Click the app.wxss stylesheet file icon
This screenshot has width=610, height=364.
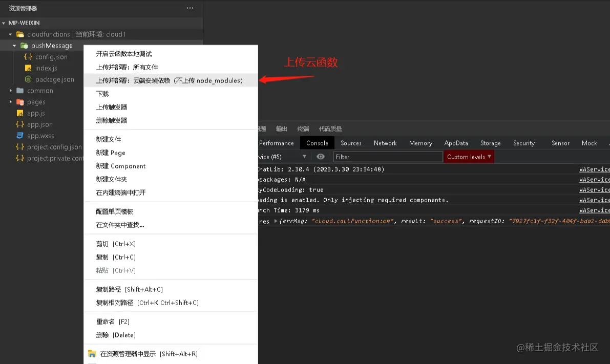[x=20, y=136]
